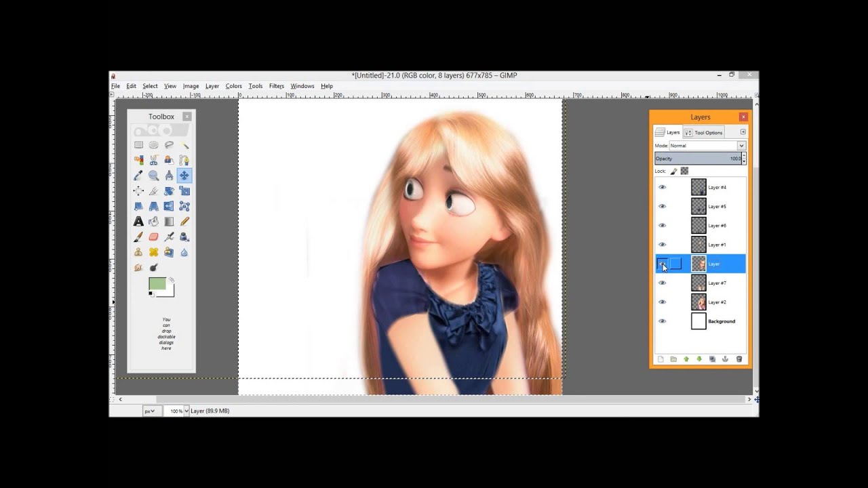
Task: Select the Measure compass tool
Action: (169, 176)
